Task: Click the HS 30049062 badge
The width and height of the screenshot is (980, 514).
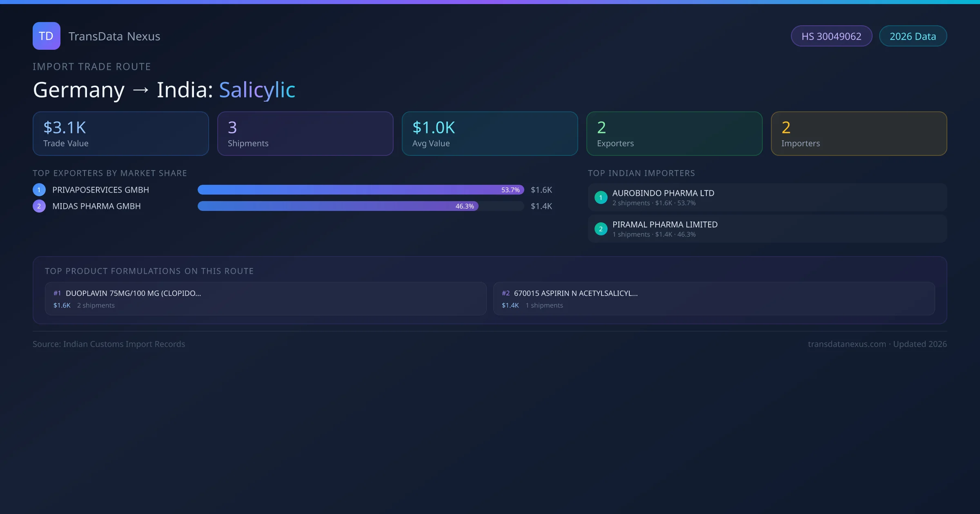Action: tap(831, 36)
